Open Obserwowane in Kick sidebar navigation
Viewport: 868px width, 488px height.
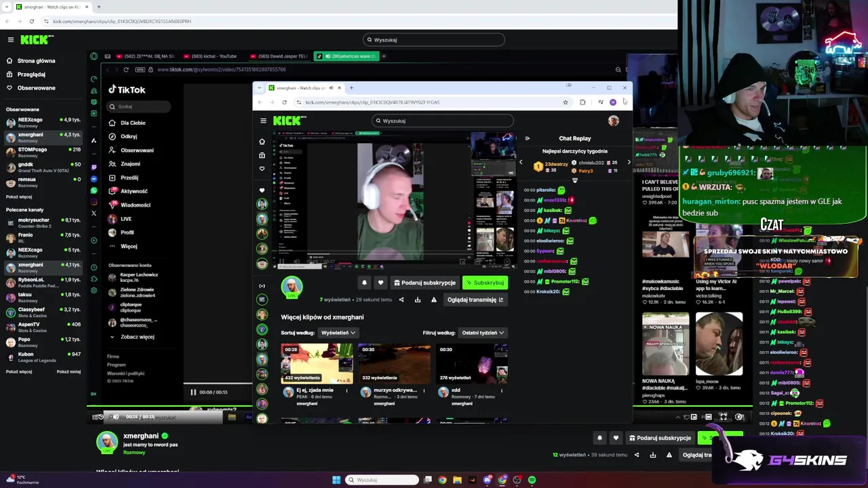point(36,88)
